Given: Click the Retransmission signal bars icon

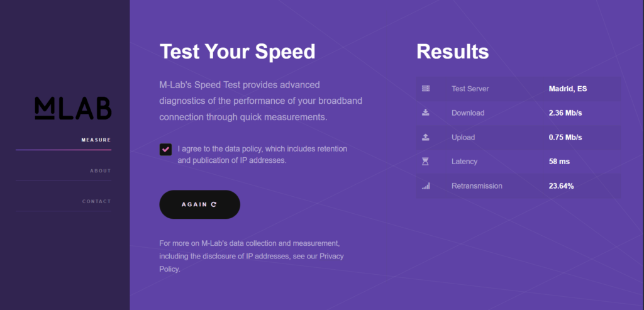Looking at the screenshot, I should click(426, 186).
